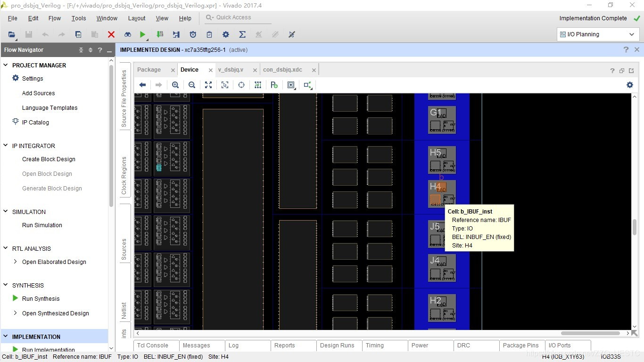This screenshot has width=644, height=362.
Task: Collapse the RTL ANALYSIS section
Action: coord(6,248)
